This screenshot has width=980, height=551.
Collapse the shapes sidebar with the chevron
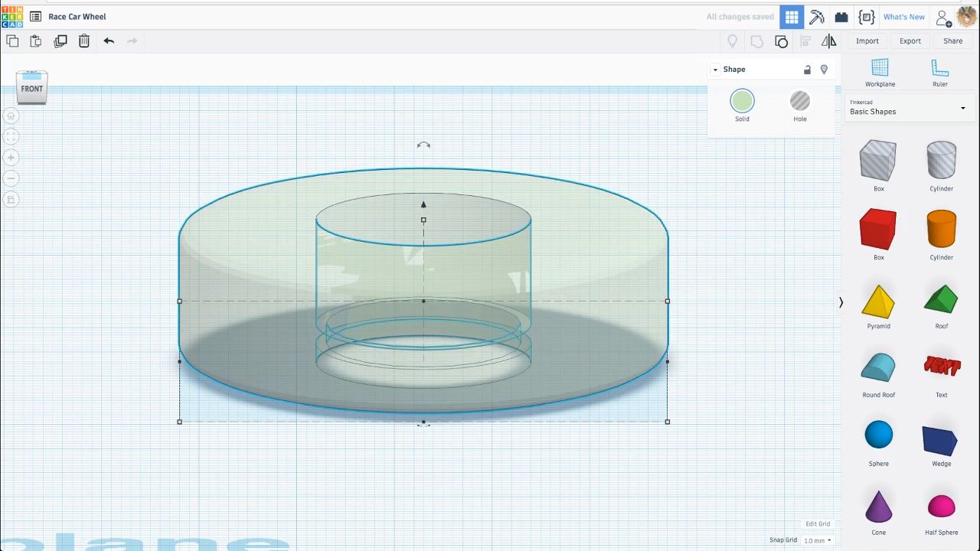click(x=841, y=302)
